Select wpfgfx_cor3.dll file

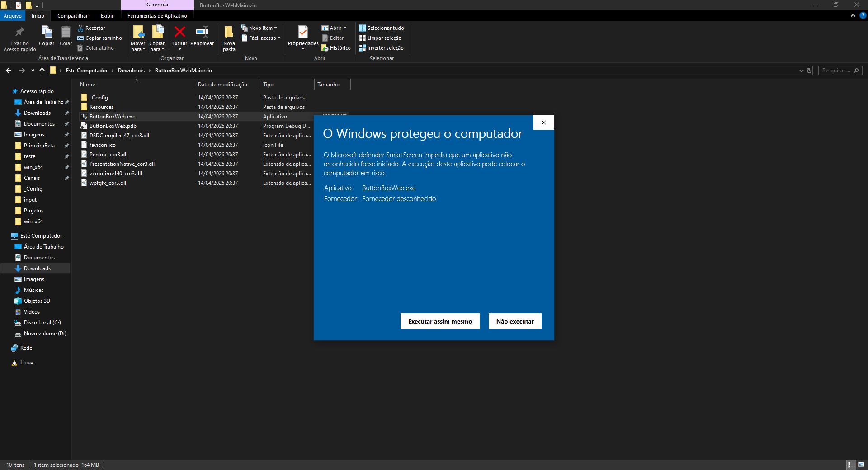108,183
